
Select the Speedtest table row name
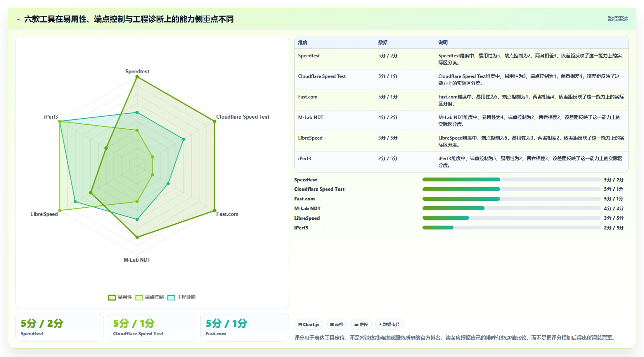(309, 56)
